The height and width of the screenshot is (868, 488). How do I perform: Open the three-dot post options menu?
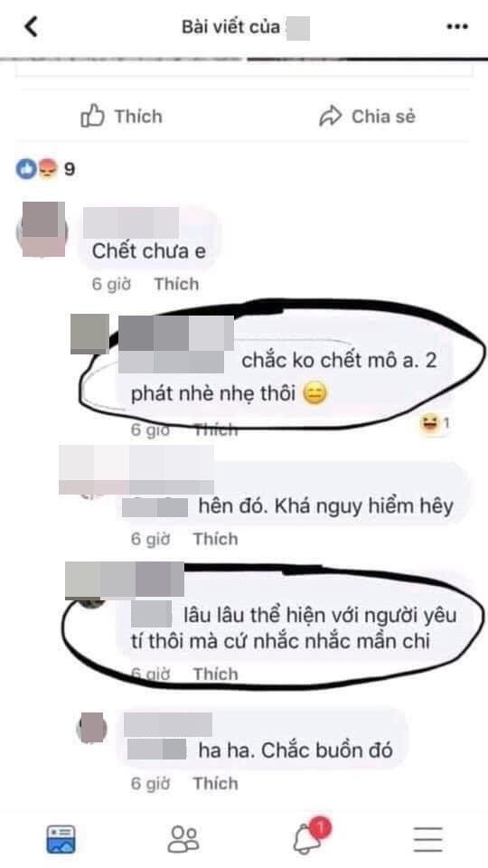457,26
